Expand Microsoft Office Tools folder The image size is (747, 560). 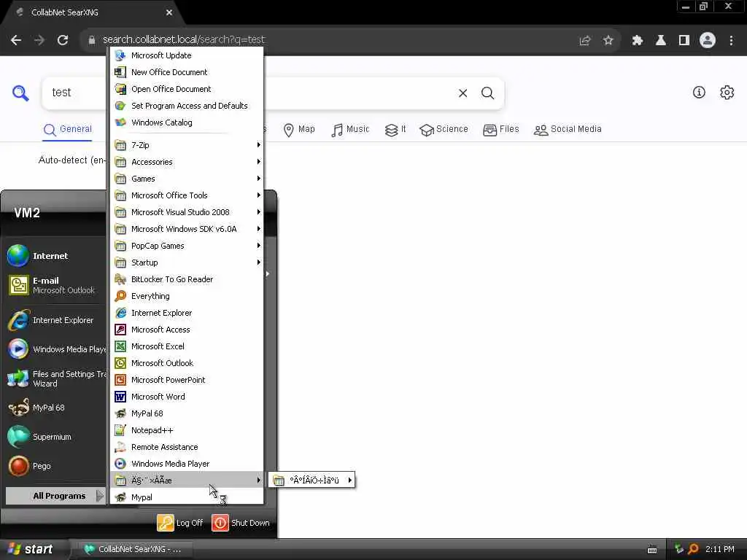coord(187,195)
